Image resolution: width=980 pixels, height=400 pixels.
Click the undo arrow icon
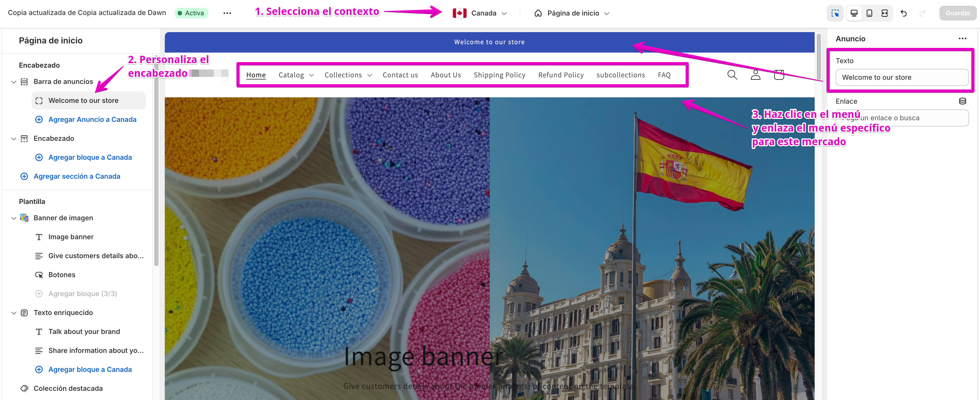click(x=904, y=13)
